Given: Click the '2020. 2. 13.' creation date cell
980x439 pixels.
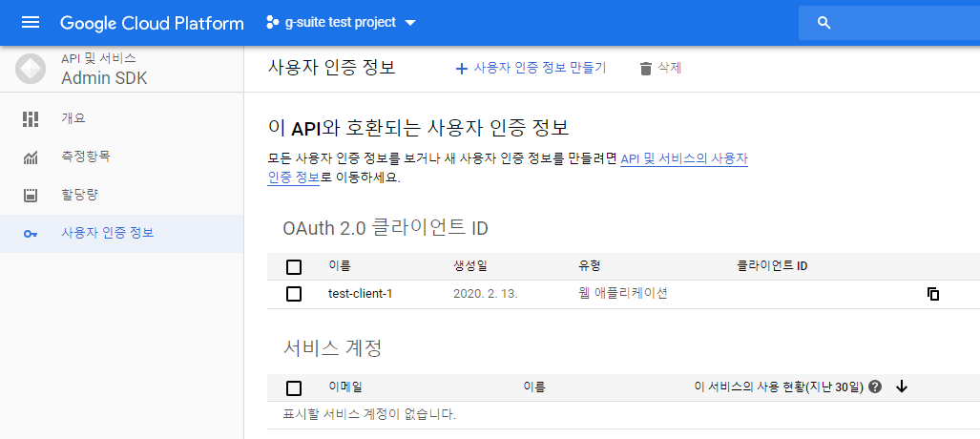Looking at the screenshot, I should tap(486, 294).
